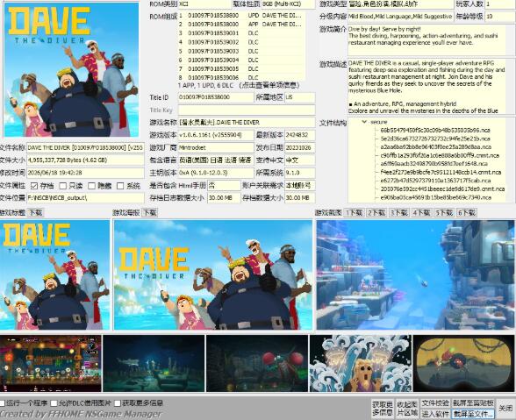The image size is (516, 420).
Task: Select DLC row 010097F018539002
Action: 241,42
